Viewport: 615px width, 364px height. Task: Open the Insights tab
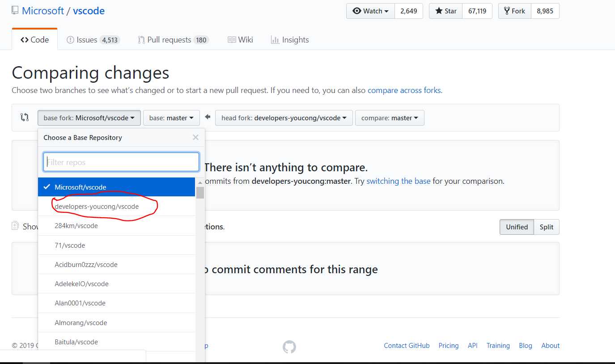290,40
